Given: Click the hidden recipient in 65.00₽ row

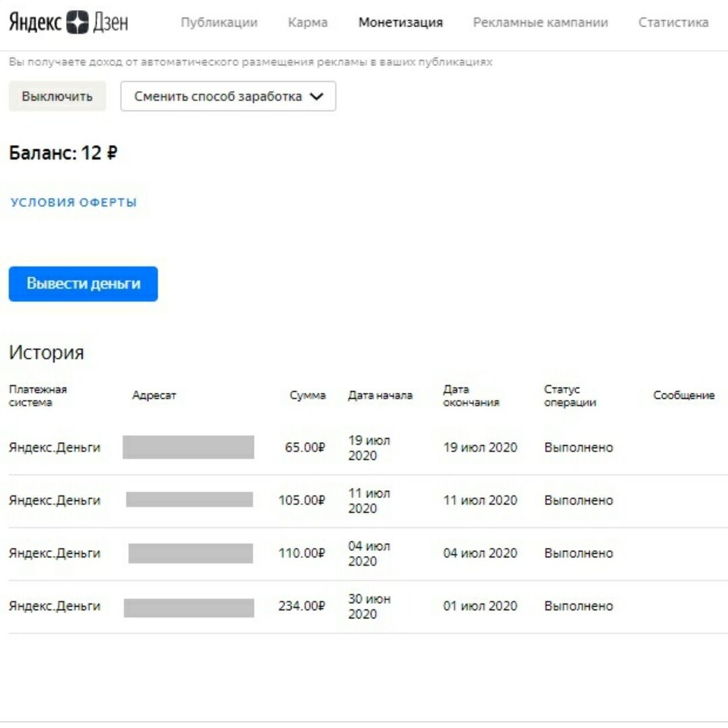Looking at the screenshot, I should (x=188, y=447).
